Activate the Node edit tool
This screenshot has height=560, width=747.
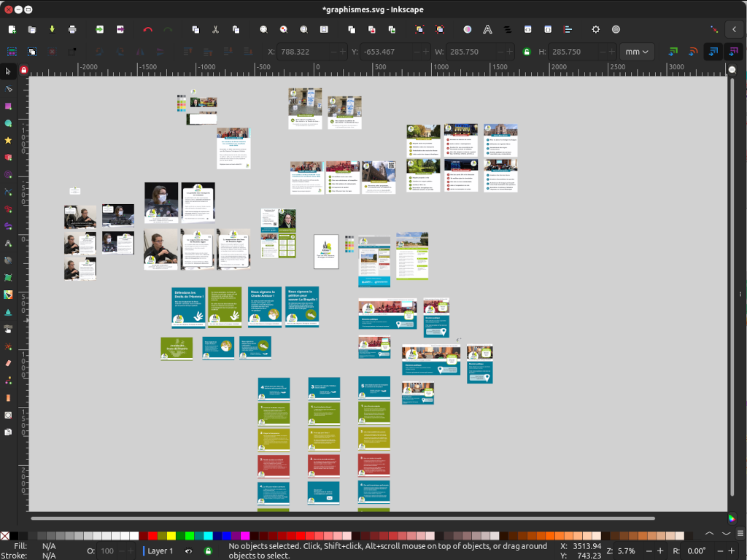(8, 89)
